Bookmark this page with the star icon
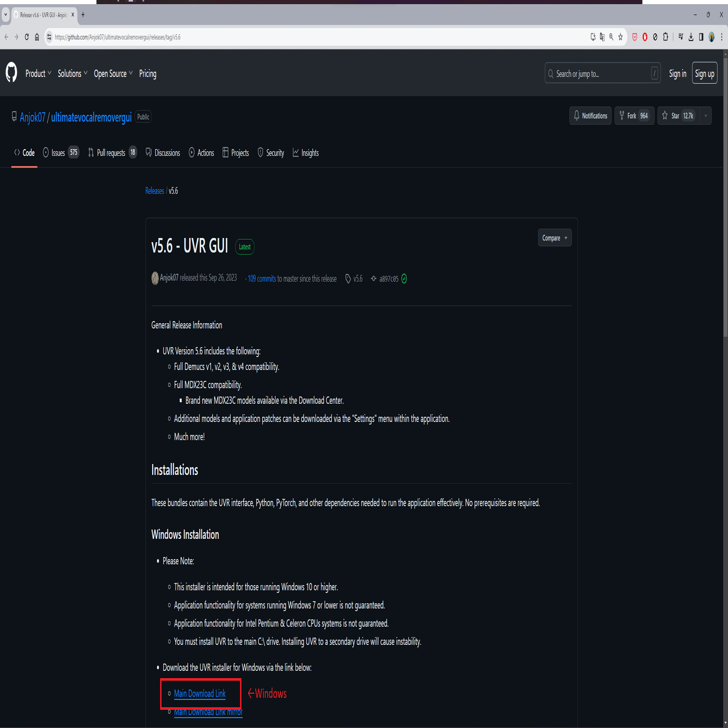The width and height of the screenshot is (728, 728). tap(620, 37)
